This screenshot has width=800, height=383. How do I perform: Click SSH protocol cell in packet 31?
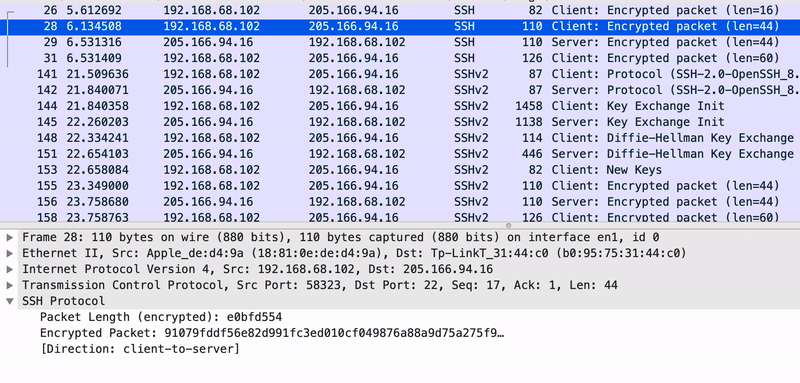464,58
